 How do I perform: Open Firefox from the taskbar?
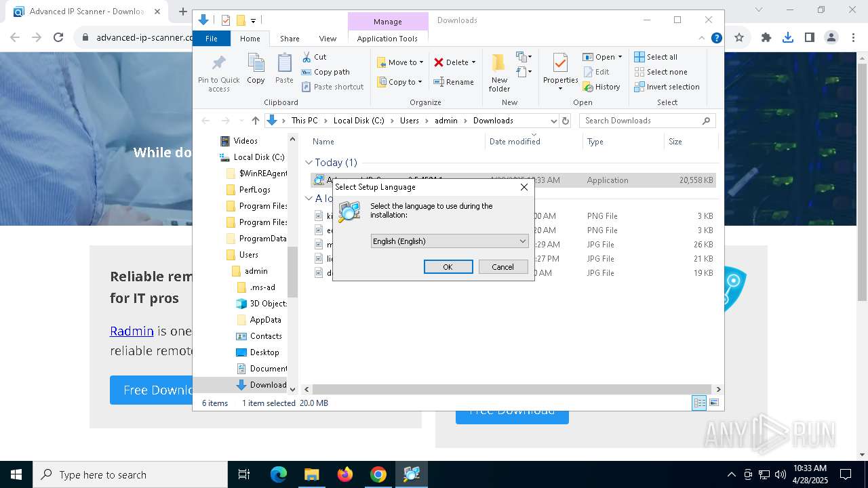pos(345,474)
